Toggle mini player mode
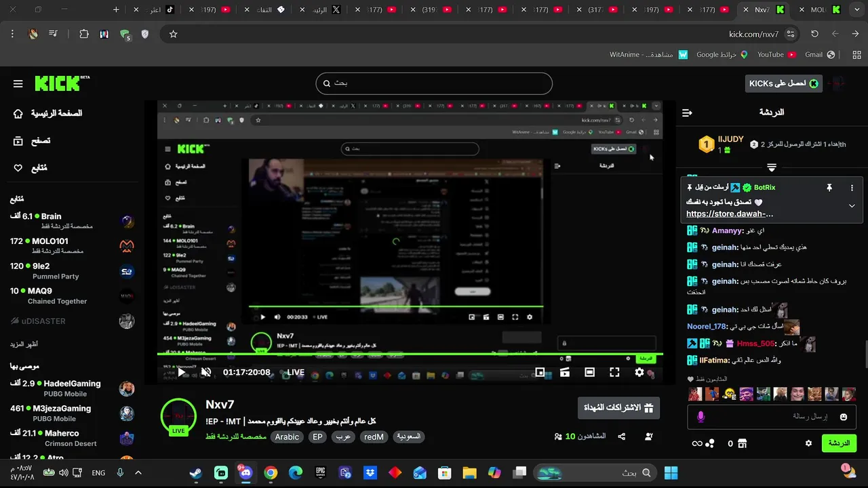 point(540,372)
